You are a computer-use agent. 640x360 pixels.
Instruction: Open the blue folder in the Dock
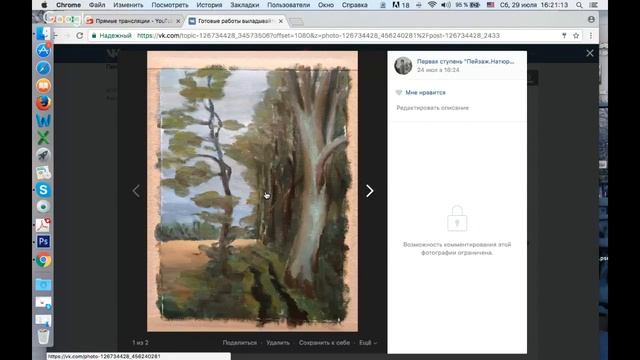click(x=43, y=284)
